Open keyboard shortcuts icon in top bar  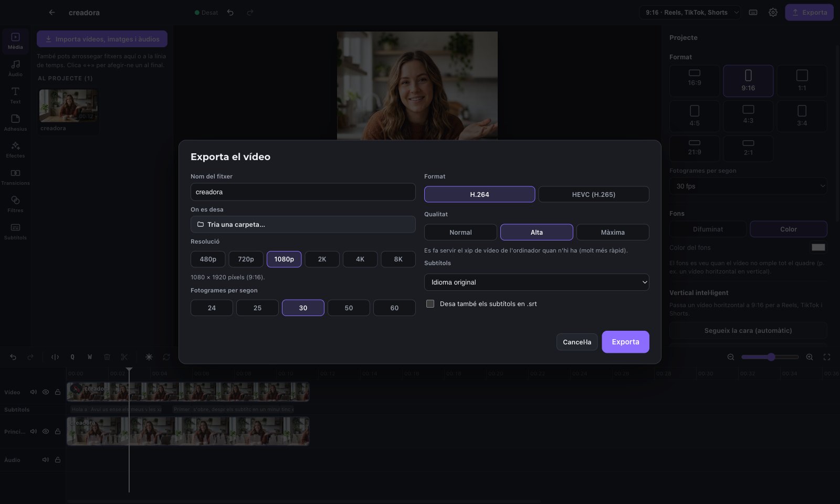coord(753,12)
